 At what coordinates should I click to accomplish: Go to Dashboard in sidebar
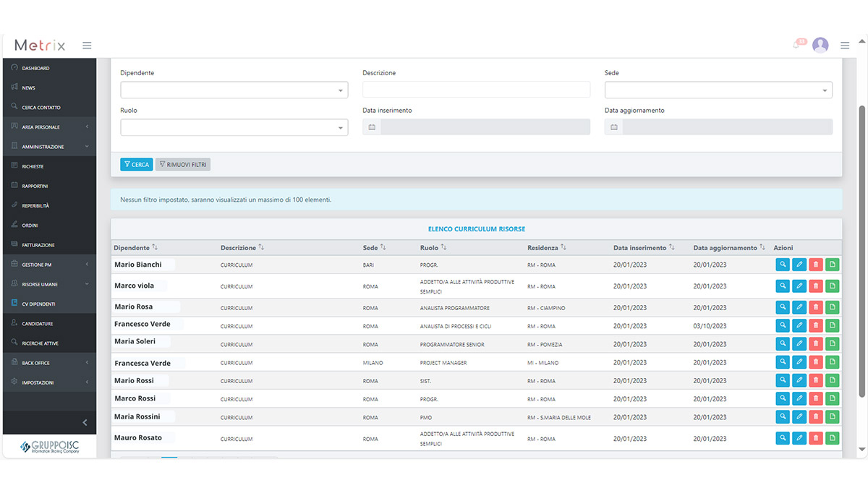point(49,68)
